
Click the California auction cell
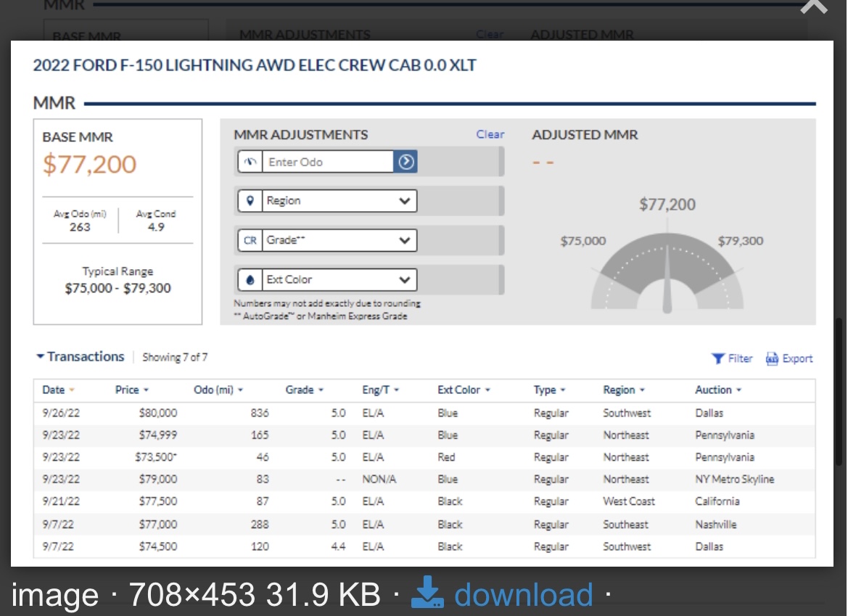coord(717,502)
